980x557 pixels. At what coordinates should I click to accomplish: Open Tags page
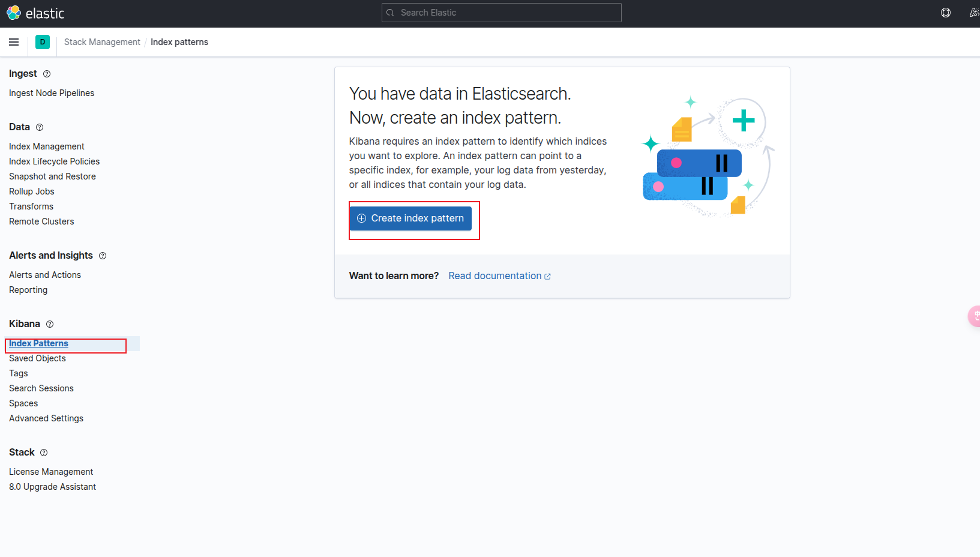tap(19, 373)
